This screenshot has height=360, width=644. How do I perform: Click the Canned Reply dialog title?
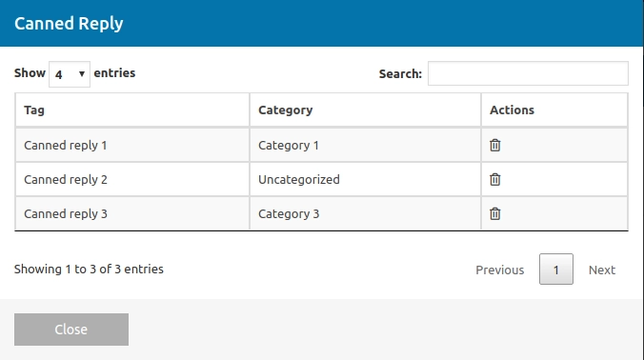[x=69, y=24]
